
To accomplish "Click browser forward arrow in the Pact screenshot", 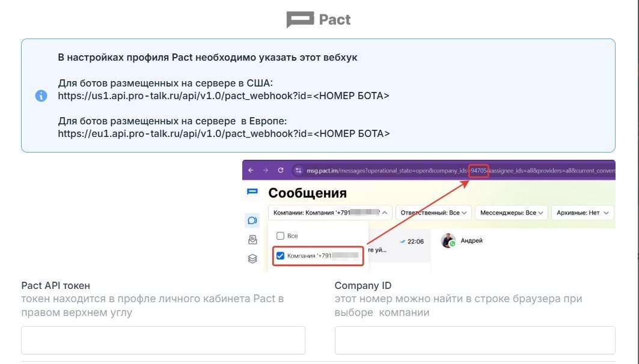I will 265,170.
